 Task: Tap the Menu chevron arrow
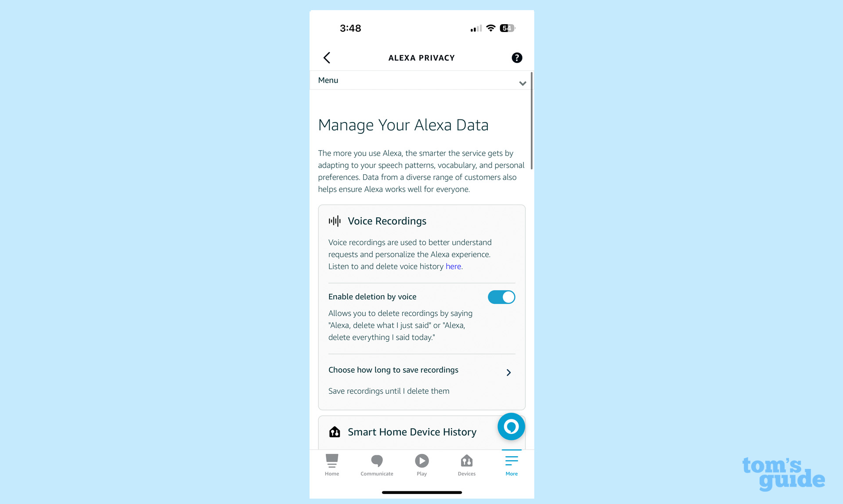pos(522,82)
